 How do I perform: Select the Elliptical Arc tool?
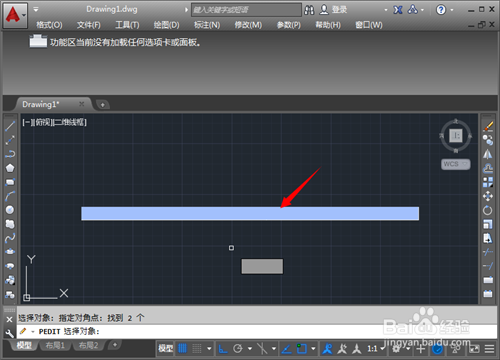point(10,266)
